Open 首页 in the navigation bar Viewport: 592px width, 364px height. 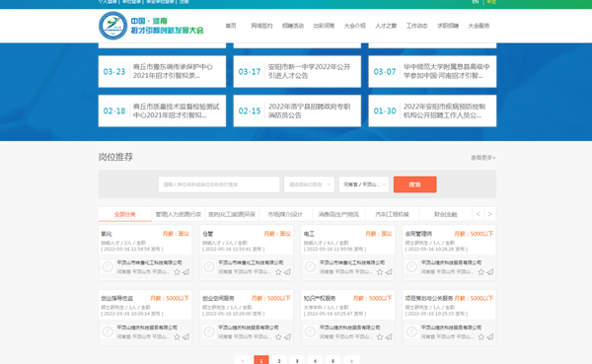point(231,26)
